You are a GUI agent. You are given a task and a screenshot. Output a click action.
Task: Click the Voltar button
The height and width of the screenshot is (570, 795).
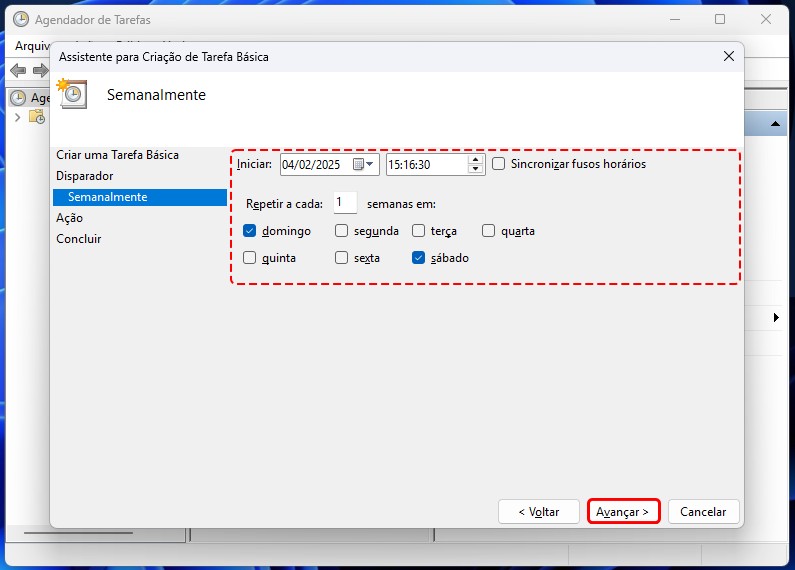click(x=538, y=511)
